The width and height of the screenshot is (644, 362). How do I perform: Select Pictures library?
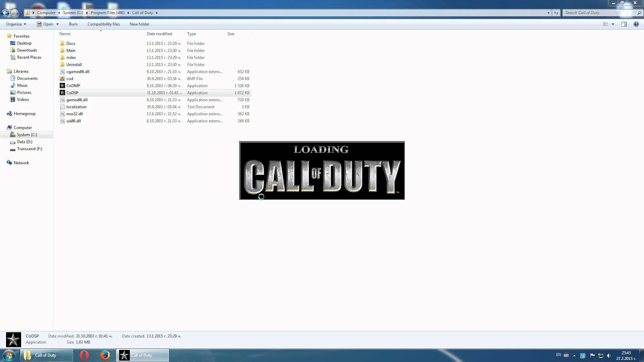pos(24,93)
